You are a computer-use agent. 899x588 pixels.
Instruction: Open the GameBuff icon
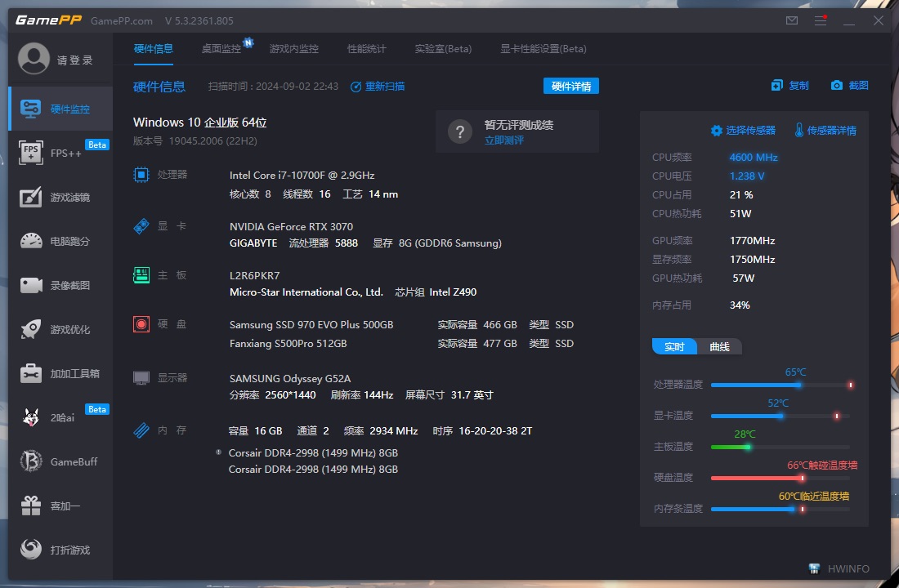pos(31,461)
